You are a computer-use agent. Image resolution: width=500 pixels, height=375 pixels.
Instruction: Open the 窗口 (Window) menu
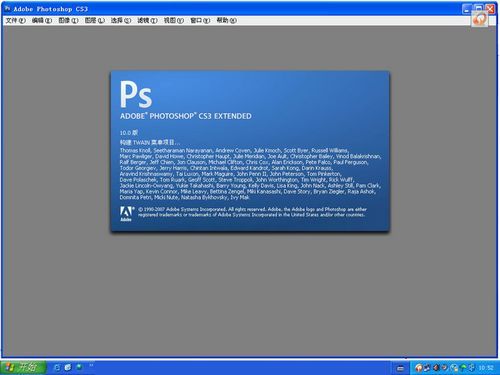[x=200, y=21]
